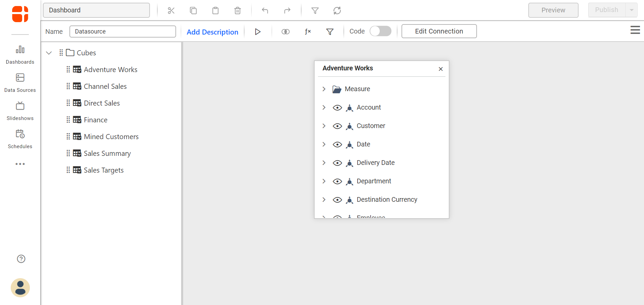Screen dimensions: 644x305
Task: Click the Datasource name field
Action: pos(122,32)
